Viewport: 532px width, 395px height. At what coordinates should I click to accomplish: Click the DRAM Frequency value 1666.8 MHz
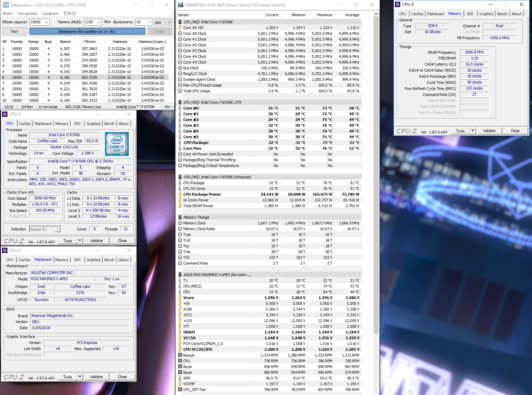coord(474,52)
